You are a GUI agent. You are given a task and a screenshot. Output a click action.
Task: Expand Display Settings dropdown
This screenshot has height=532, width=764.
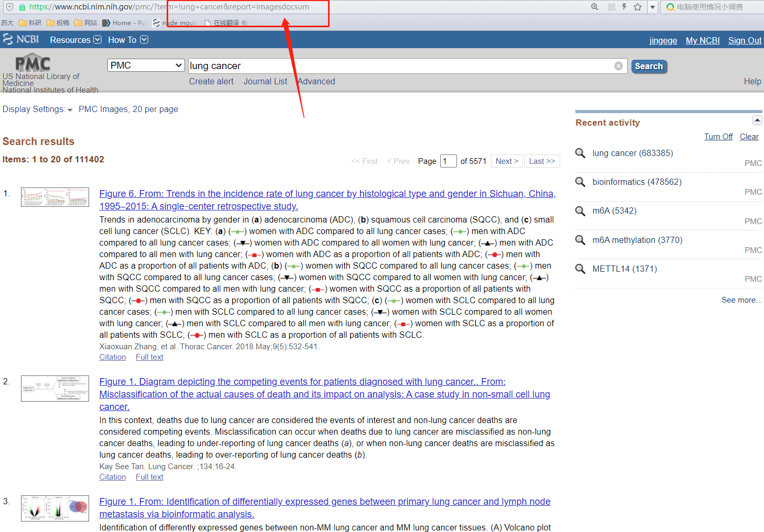(37, 109)
